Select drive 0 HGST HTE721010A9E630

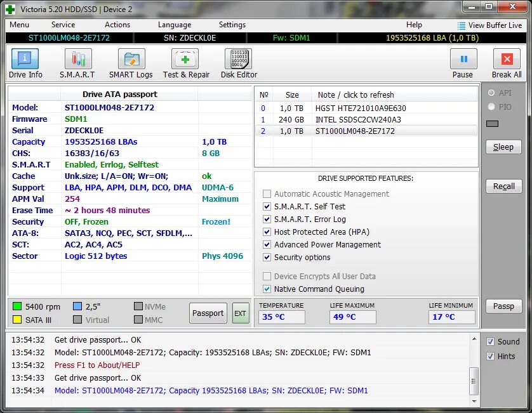pyautogui.click(x=366, y=108)
